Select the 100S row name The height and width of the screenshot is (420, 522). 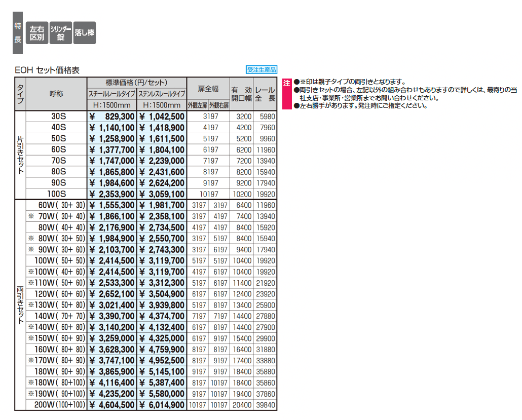[57, 194]
